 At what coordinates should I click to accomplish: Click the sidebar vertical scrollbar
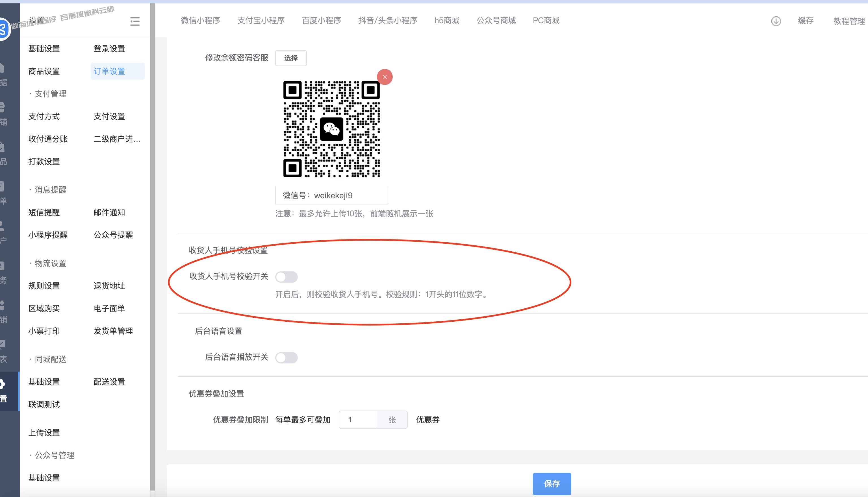coord(152,247)
